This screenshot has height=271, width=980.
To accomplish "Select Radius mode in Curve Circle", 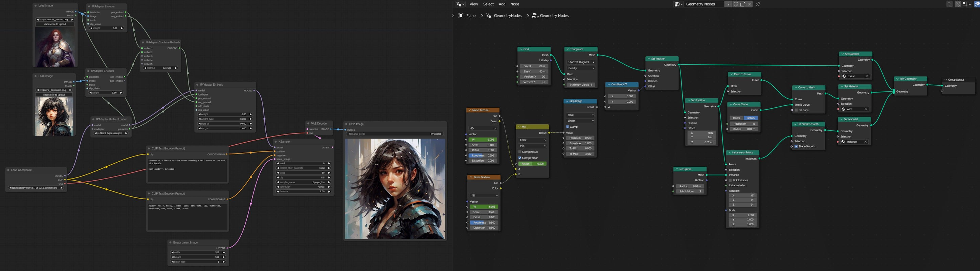I will click(751, 118).
